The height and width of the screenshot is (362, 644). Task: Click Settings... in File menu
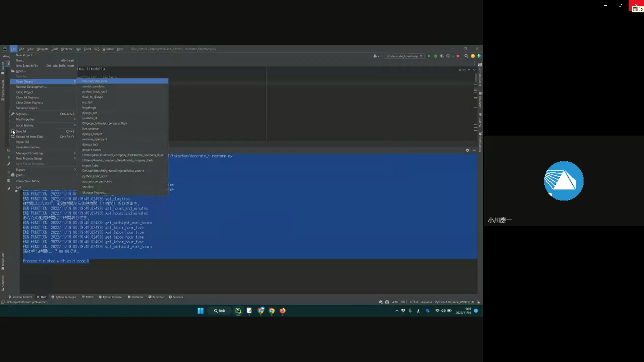click(x=22, y=114)
